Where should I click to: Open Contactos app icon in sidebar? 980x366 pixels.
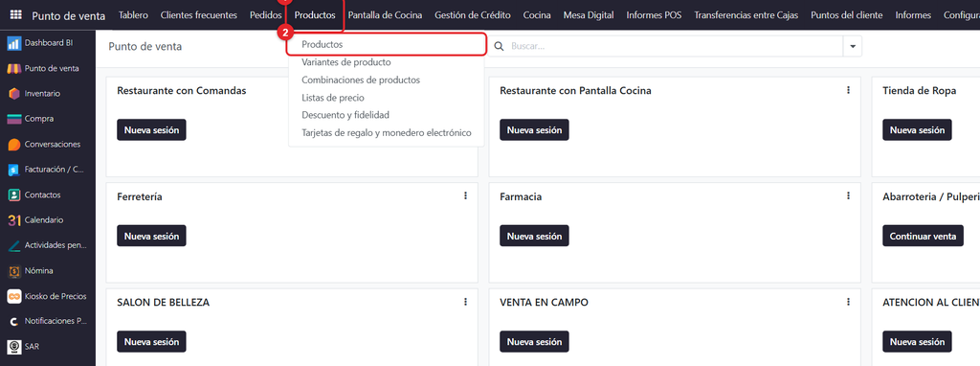point(14,194)
